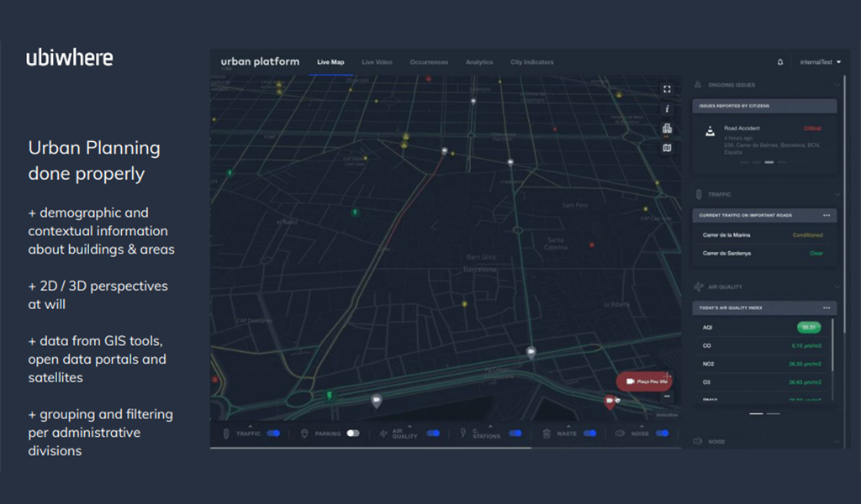
Task: Click the Ongoing Issues warning icon
Action: [x=698, y=85]
